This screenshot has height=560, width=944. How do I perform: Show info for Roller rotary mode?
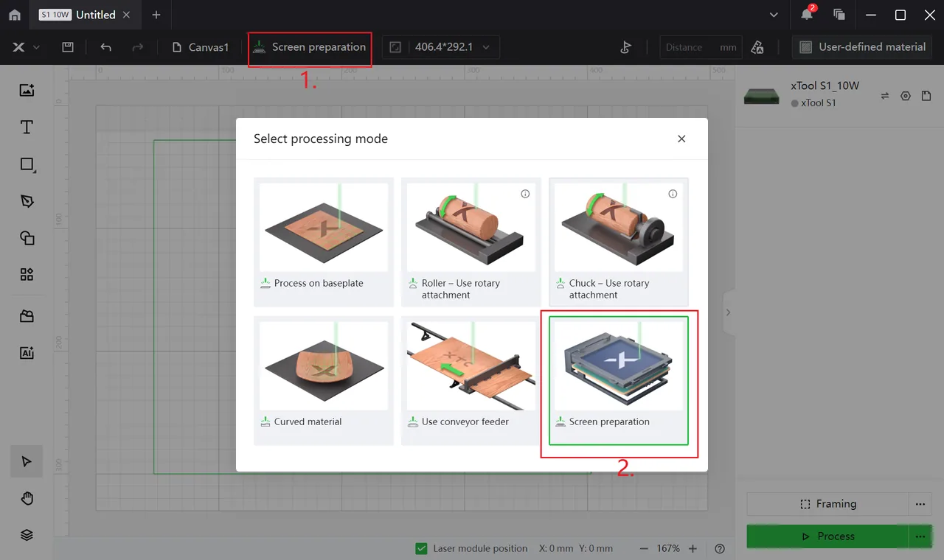tap(525, 194)
